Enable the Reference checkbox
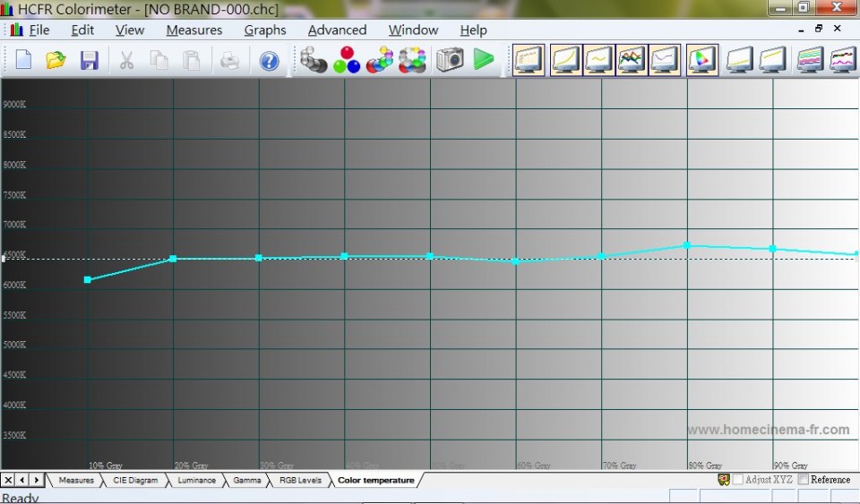This screenshot has width=860, height=504. pos(804,479)
